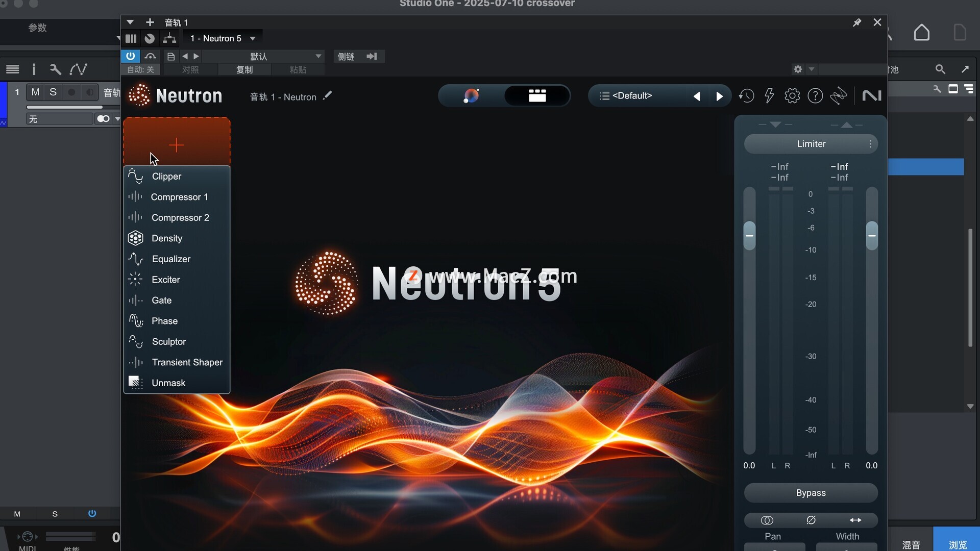The height and width of the screenshot is (551, 980).
Task: Open the Limiter three-dot options menu
Action: pos(870,144)
